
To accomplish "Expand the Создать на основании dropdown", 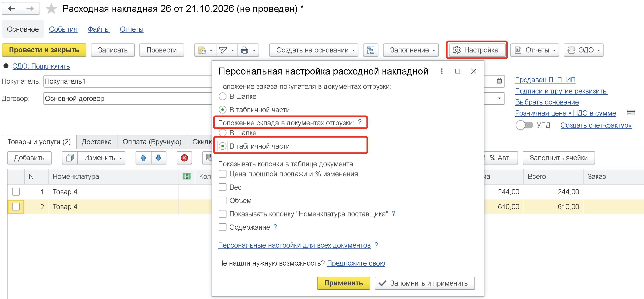I will [314, 50].
